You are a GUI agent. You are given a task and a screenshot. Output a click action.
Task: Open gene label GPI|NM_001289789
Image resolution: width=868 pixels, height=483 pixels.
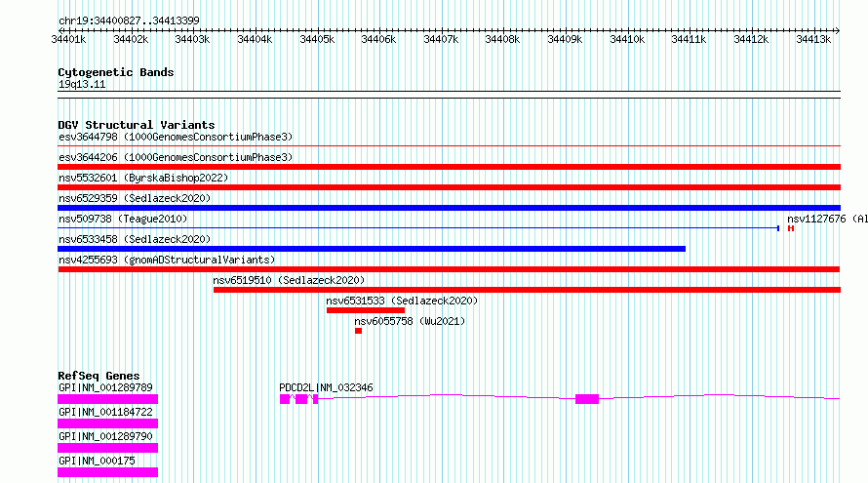[105, 387]
